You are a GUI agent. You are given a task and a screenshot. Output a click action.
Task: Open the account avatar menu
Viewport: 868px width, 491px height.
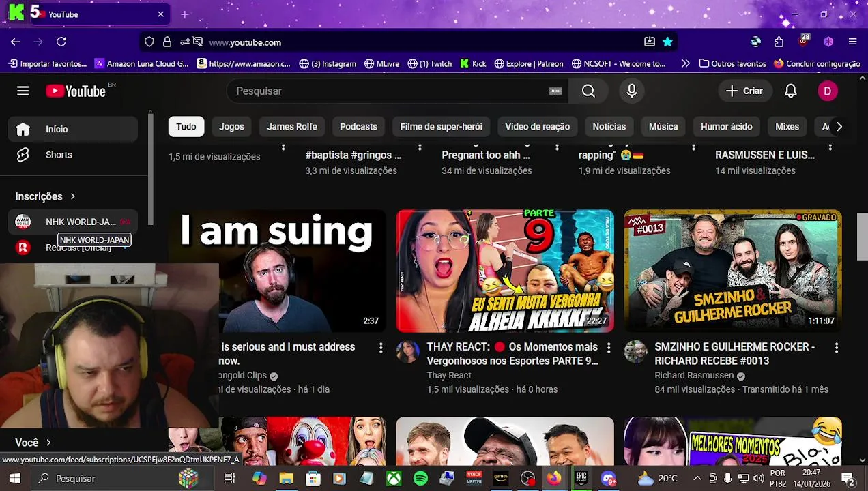pos(827,91)
